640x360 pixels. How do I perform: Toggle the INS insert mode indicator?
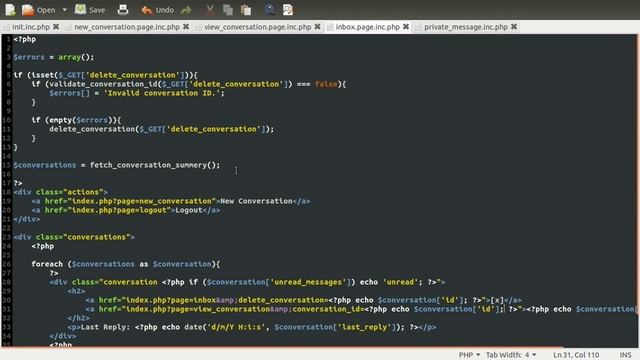tap(625, 355)
